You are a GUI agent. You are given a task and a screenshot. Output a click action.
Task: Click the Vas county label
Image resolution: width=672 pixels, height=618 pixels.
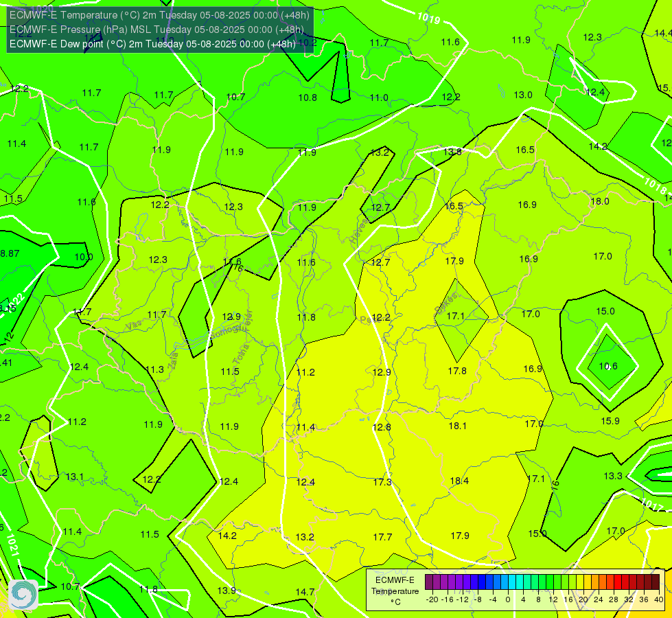tap(134, 326)
